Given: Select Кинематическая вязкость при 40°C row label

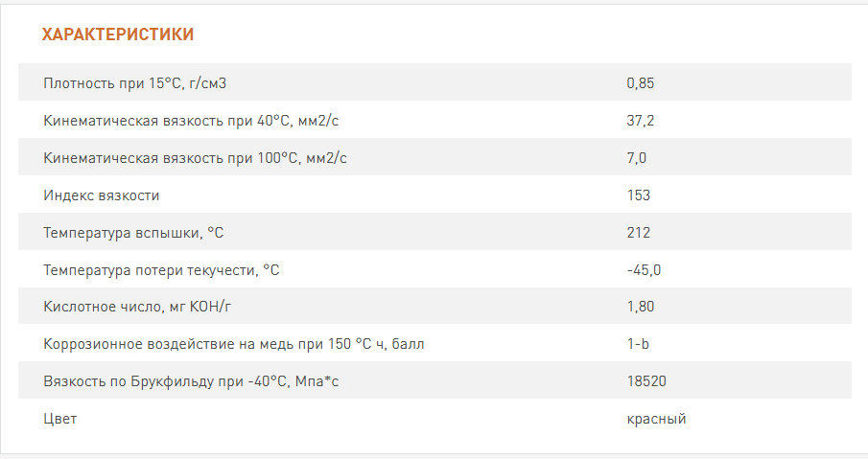Looking at the screenshot, I should coord(191,121).
